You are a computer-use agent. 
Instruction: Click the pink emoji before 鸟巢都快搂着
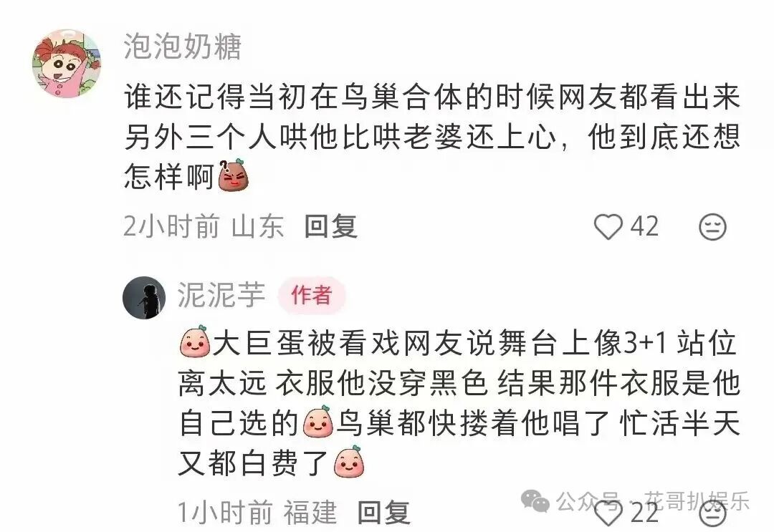(x=318, y=422)
